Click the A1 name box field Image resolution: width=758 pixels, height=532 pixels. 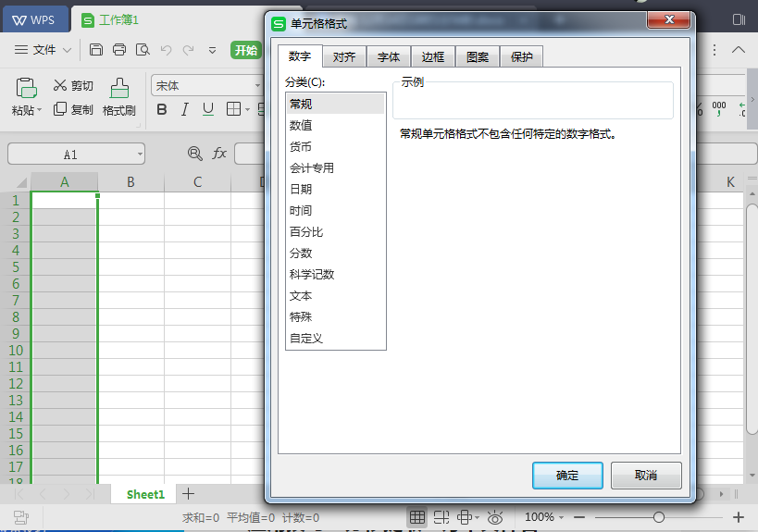70,155
